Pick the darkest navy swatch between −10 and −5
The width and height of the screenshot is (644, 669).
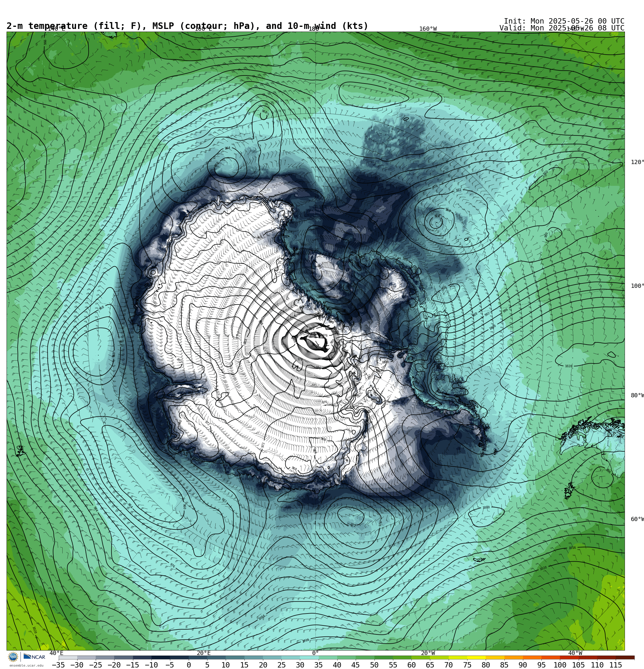click(161, 658)
